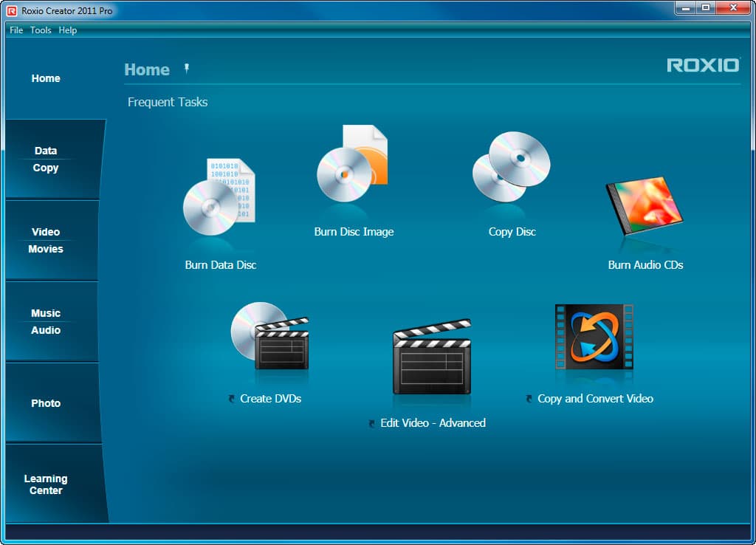Click the Create DVDs clapperboard icon
The image size is (756, 545).
pos(270,336)
